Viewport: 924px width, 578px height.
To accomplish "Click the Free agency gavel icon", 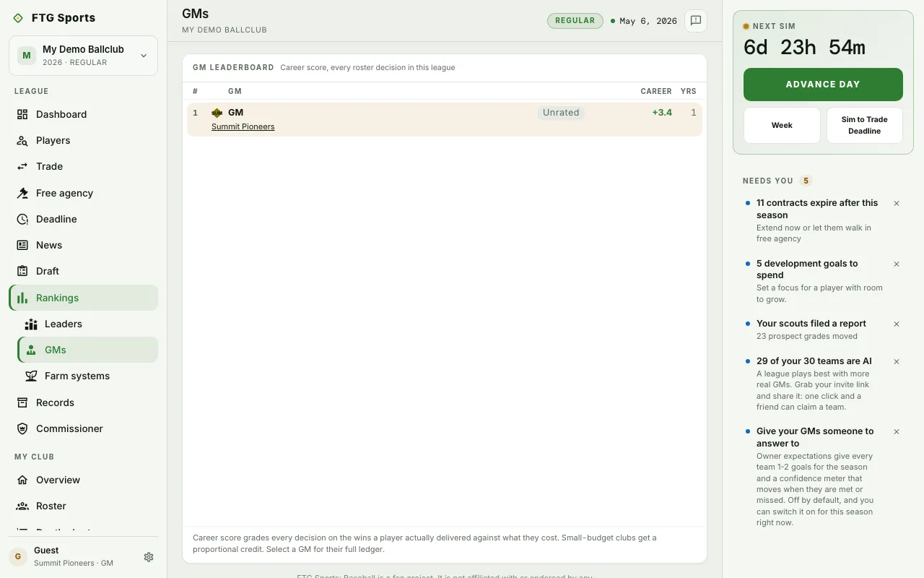I will coord(22,193).
